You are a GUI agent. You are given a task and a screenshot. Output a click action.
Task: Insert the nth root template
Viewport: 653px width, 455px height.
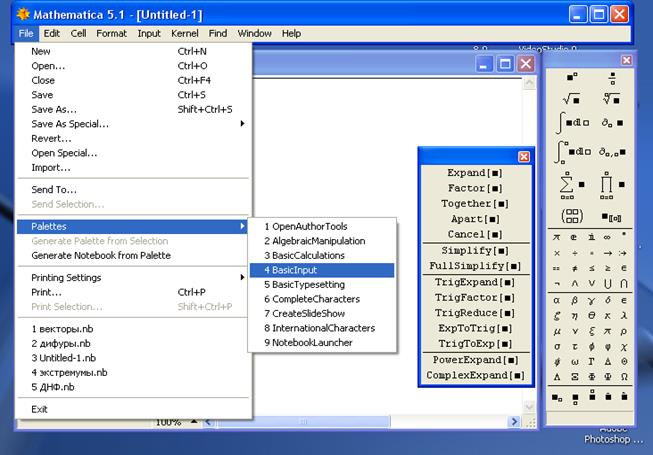(611, 99)
